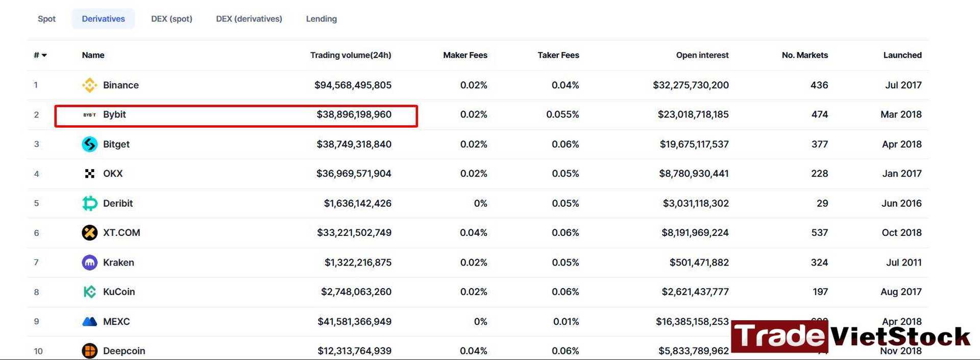This screenshot has height=360, width=980.
Task: Click MEXC taker fee 0.01%
Action: (x=566, y=321)
